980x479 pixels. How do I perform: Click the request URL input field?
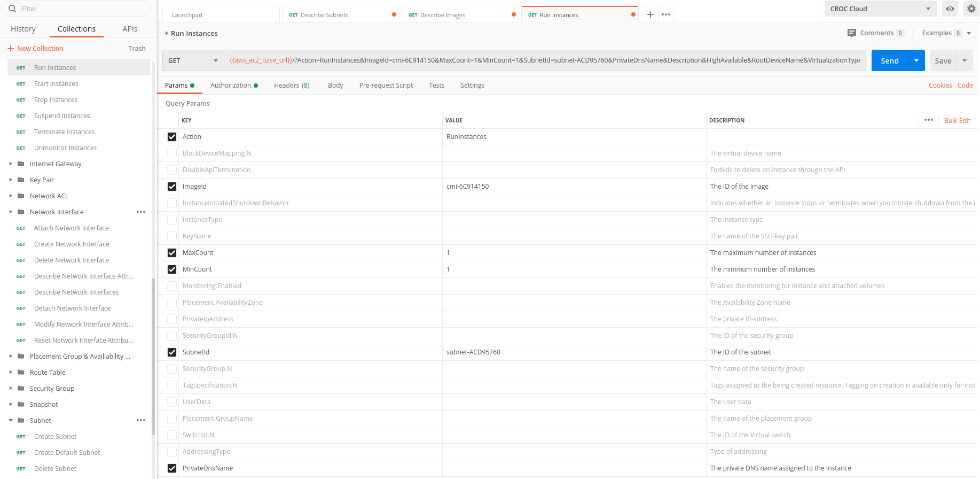pyautogui.click(x=545, y=60)
